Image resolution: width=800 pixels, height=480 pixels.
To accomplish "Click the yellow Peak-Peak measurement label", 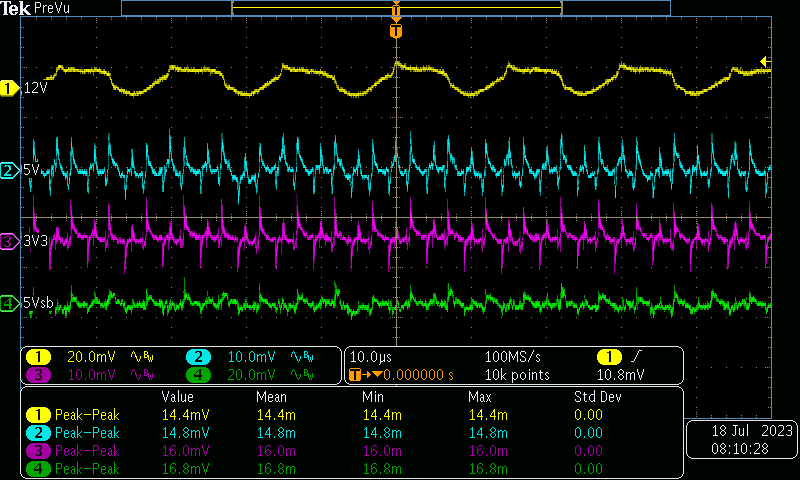I will [x=87, y=415].
